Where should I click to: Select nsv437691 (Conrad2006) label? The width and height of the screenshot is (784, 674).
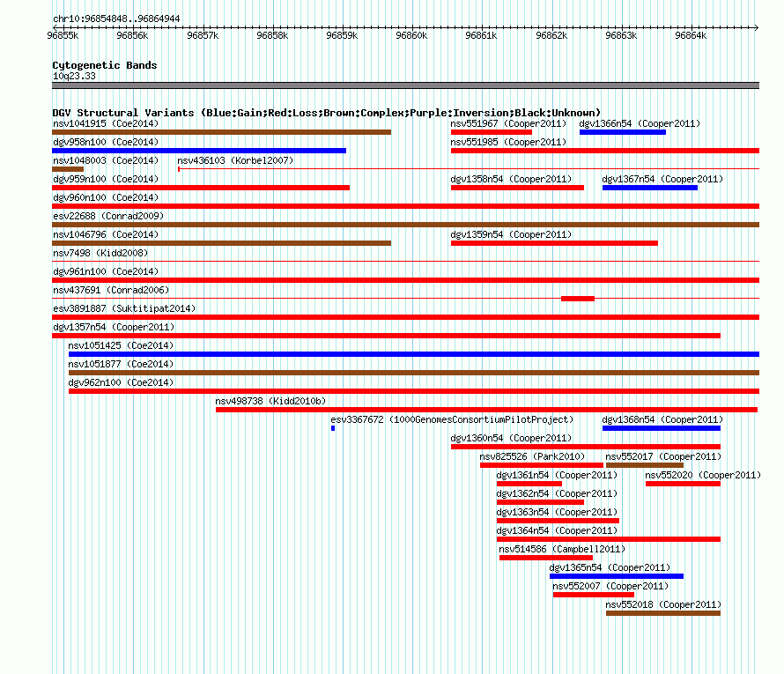111,290
